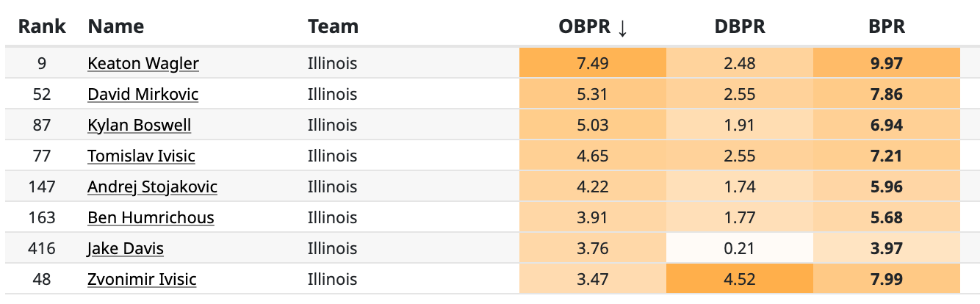Image resolution: width=980 pixels, height=304 pixels.
Task: Sort by the DBPR column header
Action: click(739, 27)
